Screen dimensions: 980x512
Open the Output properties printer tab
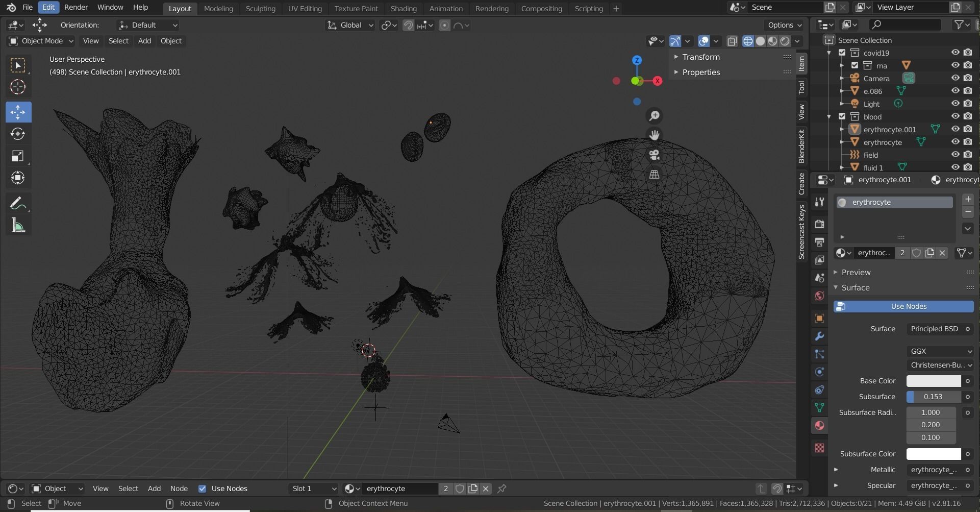(819, 242)
